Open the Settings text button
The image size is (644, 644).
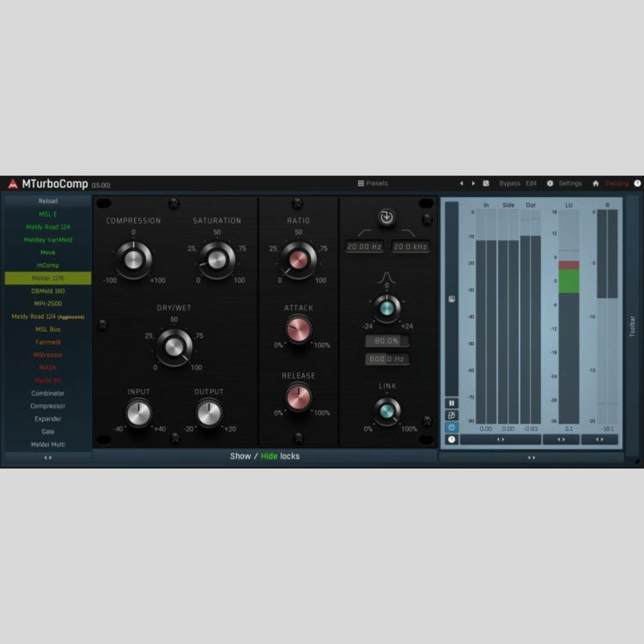(570, 183)
